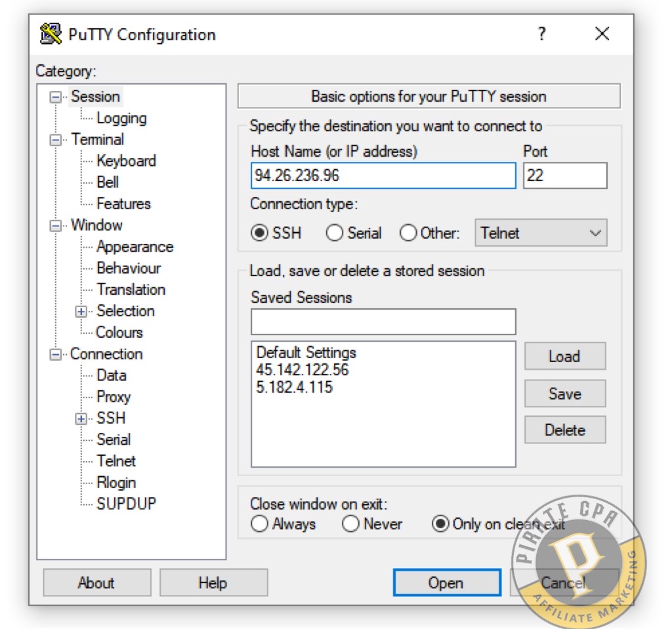Collapse the Session tree node
The image size is (672, 629).
click(55, 97)
